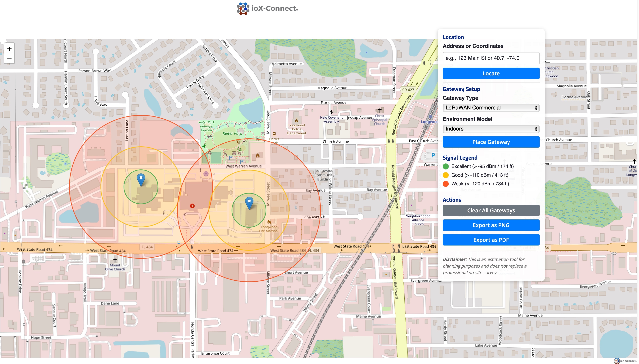Click the zoom in control on the map
Image resolution: width=639 pixels, height=364 pixels.
click(x=10, y=49)
